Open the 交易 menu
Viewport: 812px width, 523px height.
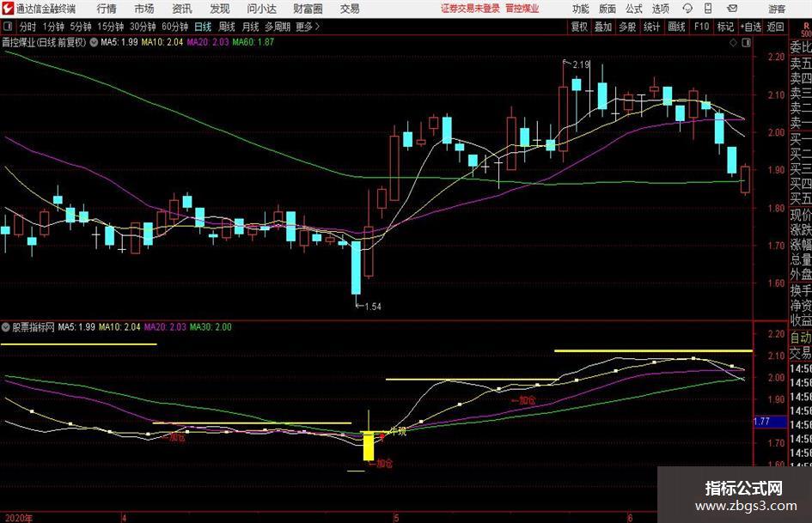(x=350, y=9)
